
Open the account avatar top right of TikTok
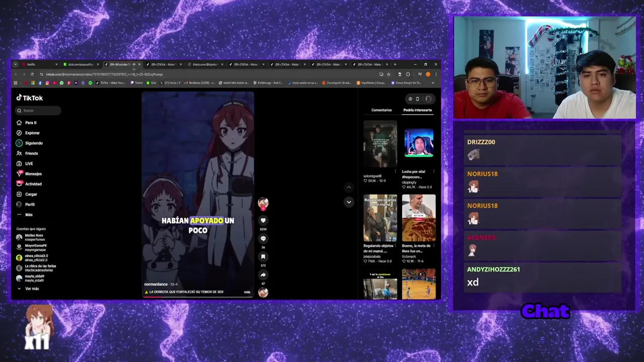pos(428,99)
